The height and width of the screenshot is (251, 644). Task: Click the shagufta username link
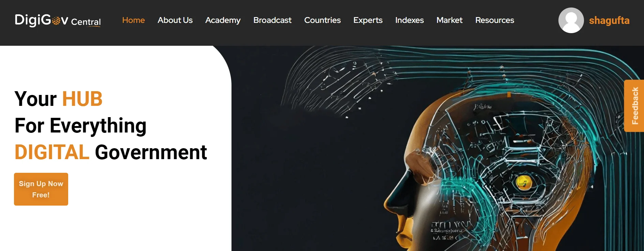[x=609, y=20]
